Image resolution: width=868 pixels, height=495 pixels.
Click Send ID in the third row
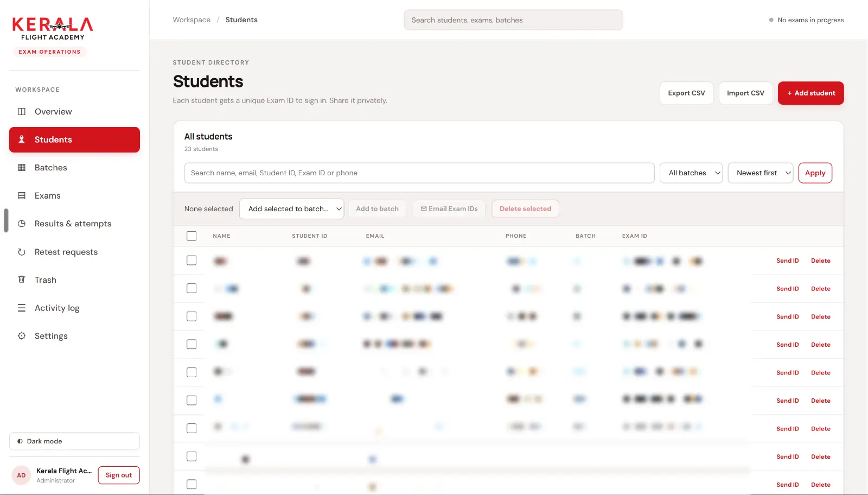(787, 317)
